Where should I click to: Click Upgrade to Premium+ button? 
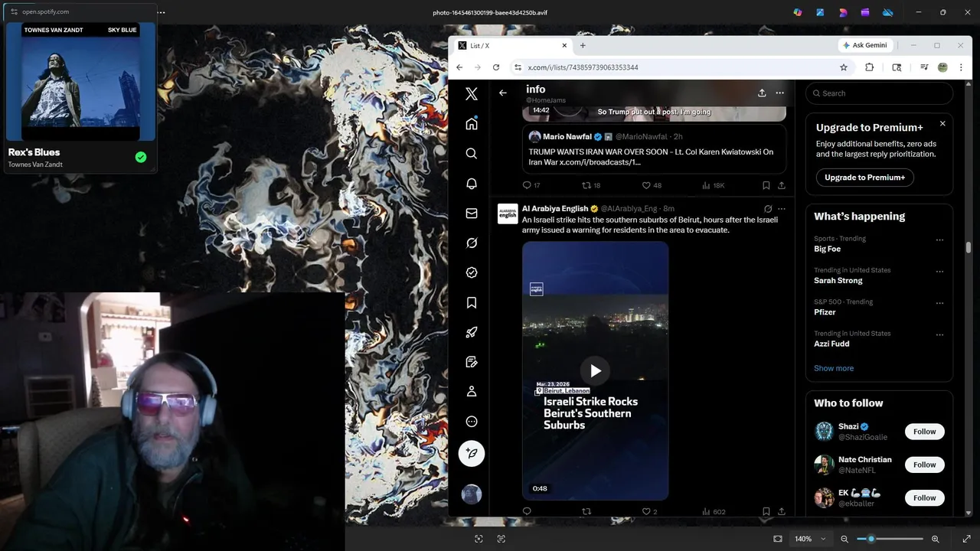pos(864,178)
